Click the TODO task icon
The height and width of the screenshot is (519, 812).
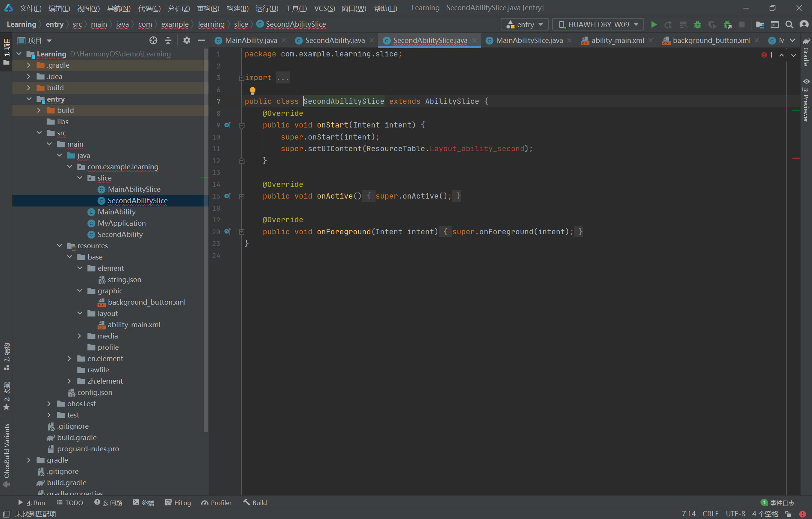(60, 502)
